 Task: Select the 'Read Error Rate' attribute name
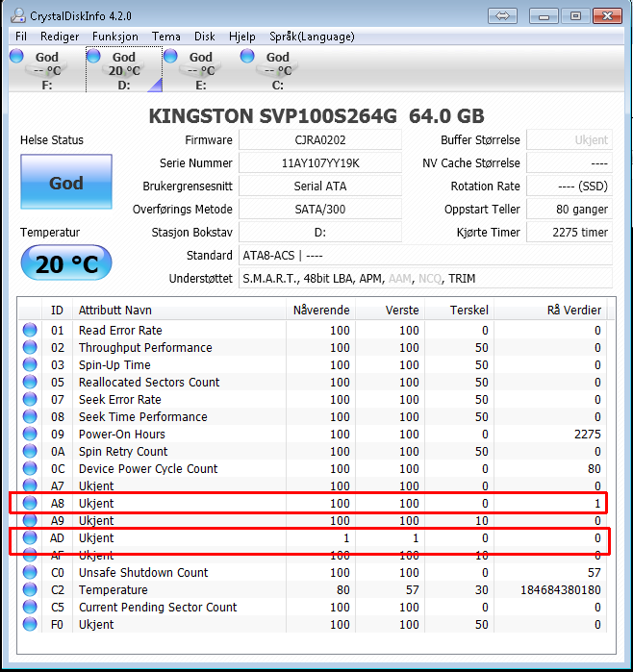[120, 331]
